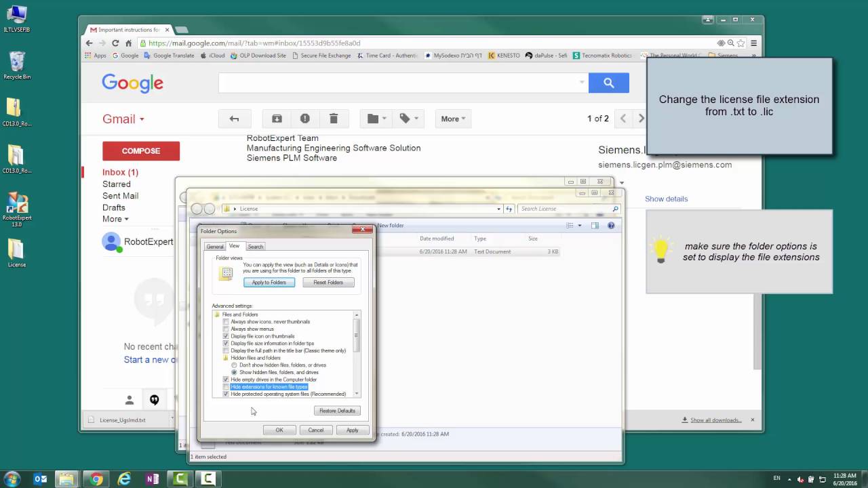Open Hangouts contacts icon
The height and width of the screenshot is (488, 868).
point(129,400)
